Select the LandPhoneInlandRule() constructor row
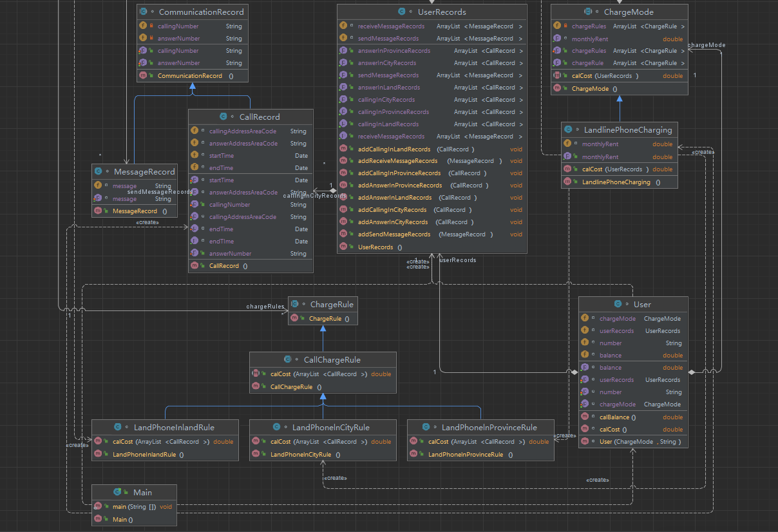The image size is (778, 532). click(x=165, y=455)
